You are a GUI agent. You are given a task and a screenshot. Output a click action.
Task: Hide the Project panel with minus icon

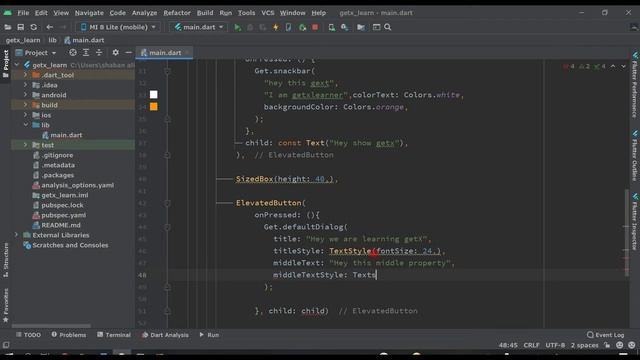pos(129,53)
